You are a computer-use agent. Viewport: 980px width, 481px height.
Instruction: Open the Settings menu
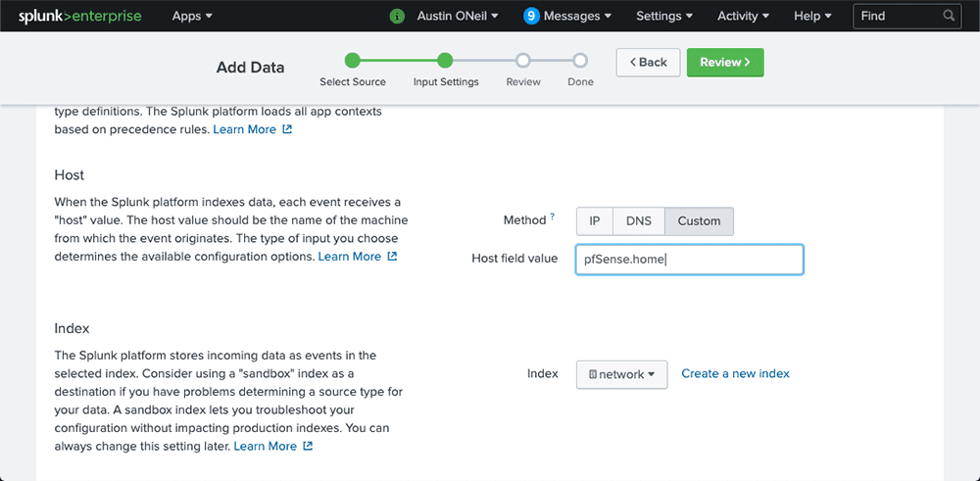point(664,17)
